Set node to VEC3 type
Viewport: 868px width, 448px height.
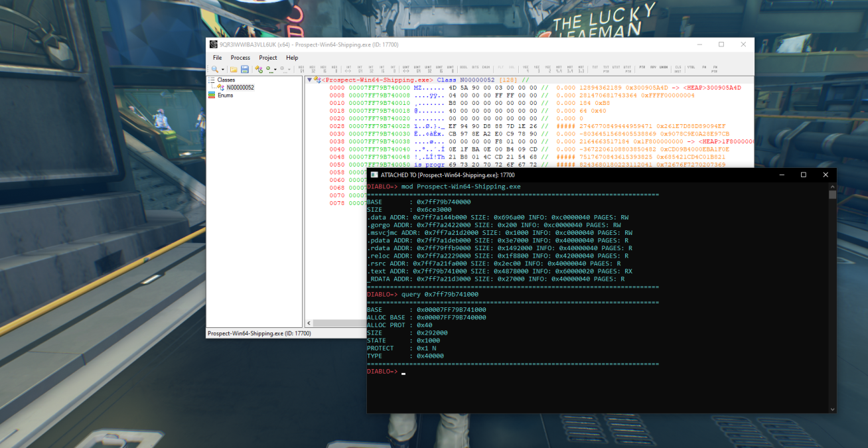pyautogui.click(x=536, y=68)
